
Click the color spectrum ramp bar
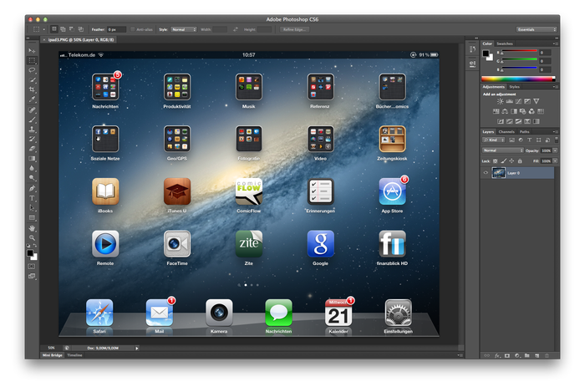coord(517,78)
